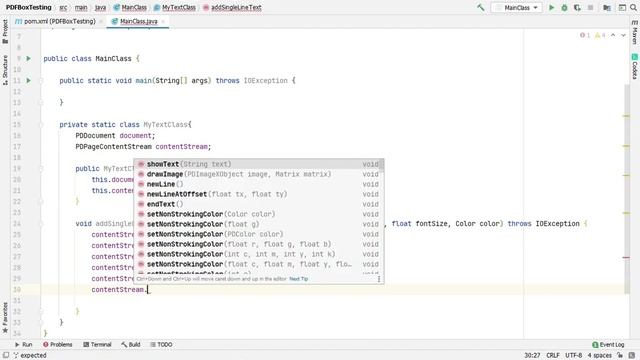Viewport: 640px width, 360px height.
Task: Click the Stop square icon in toolbar
Action: pos(590,7)
